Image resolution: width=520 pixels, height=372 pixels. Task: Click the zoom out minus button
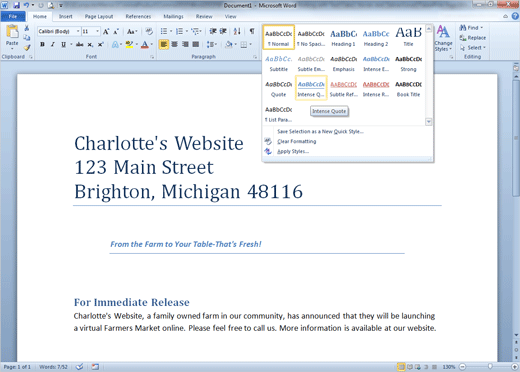point(462,367)
